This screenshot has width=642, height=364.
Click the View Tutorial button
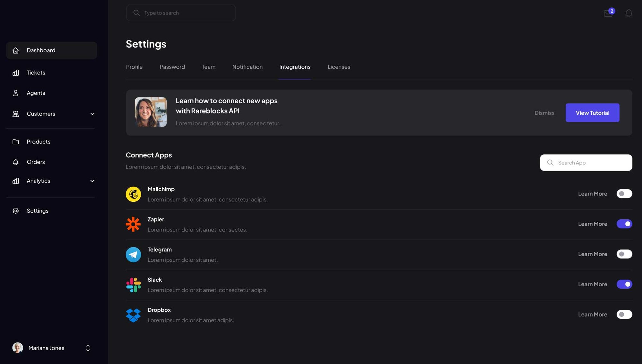tap(592, 113)
